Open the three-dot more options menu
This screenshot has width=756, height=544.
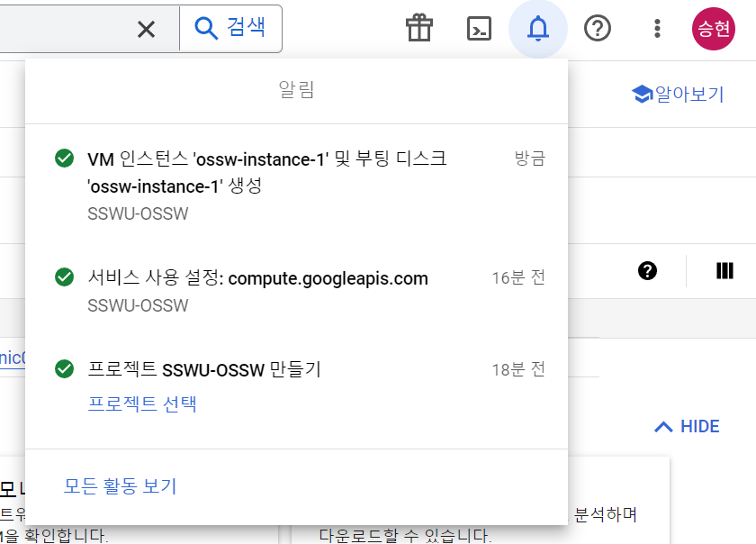(x=657, y=29)
